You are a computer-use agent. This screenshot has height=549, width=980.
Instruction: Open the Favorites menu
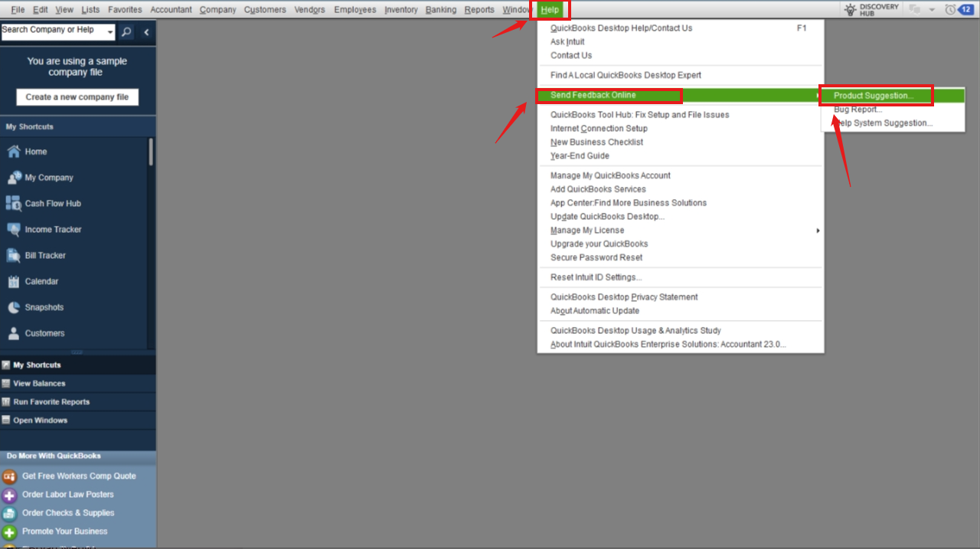tap(125, 10)
